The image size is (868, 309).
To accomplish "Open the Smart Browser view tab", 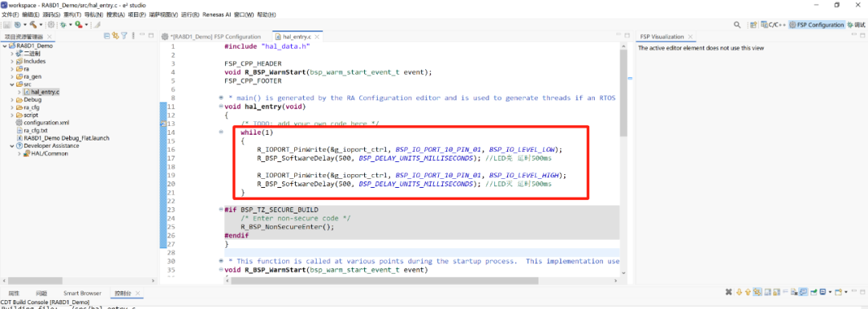I will click(x=82, y=293).
